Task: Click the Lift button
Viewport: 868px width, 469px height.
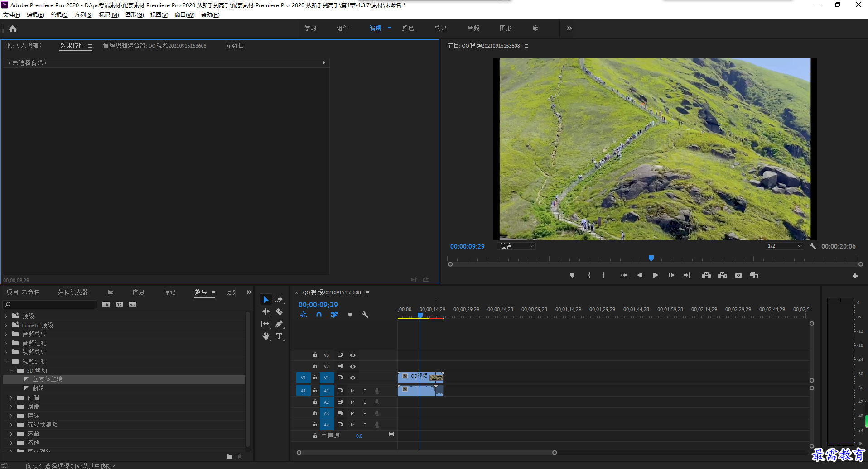Action: (706, 275)
